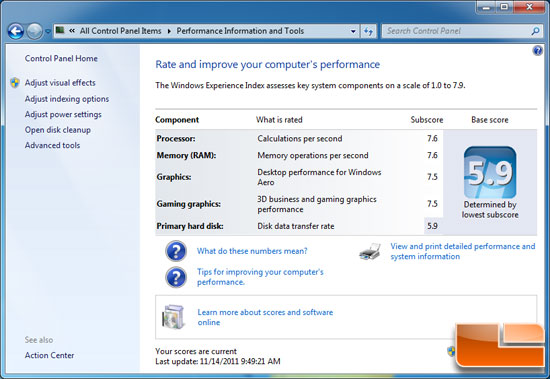The width and height of the screenshot is (550, 379).
Task: Open View and print detailed performance information
Action: (463, 251)
